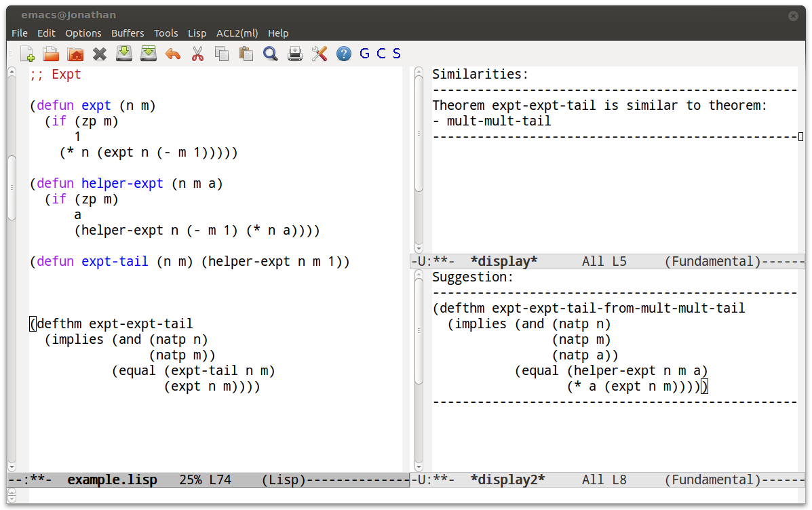Search with the magnifying glass icon

pos(271,54)
